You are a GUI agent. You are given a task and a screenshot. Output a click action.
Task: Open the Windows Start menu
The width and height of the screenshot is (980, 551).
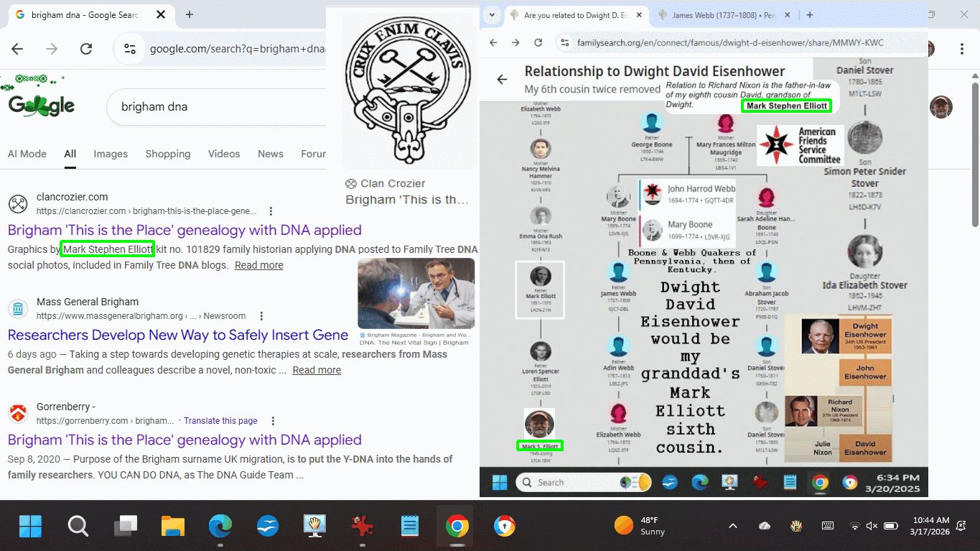pyautogui.click(x=30, y=527)
